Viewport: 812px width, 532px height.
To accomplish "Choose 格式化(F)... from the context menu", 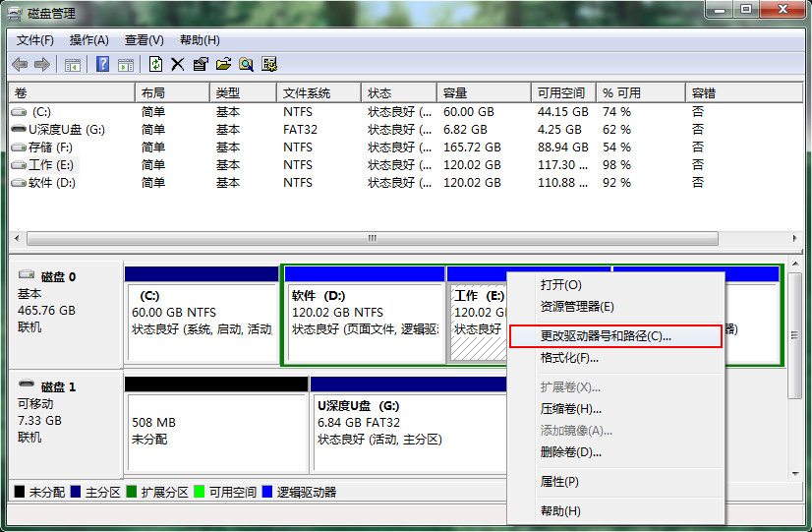I will click(x=569, y=358).
